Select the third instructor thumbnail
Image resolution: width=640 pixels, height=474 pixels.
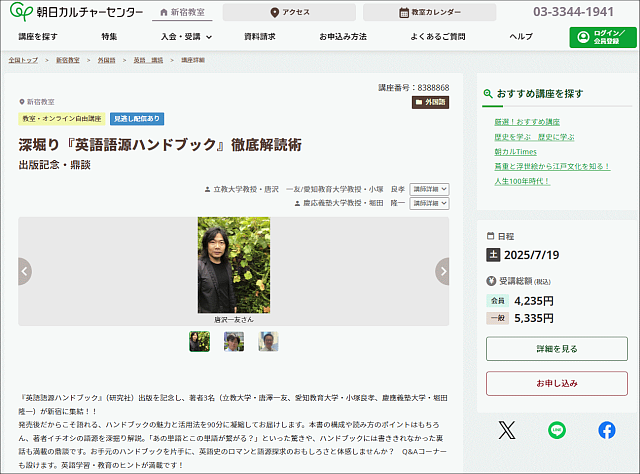(268, 341)
